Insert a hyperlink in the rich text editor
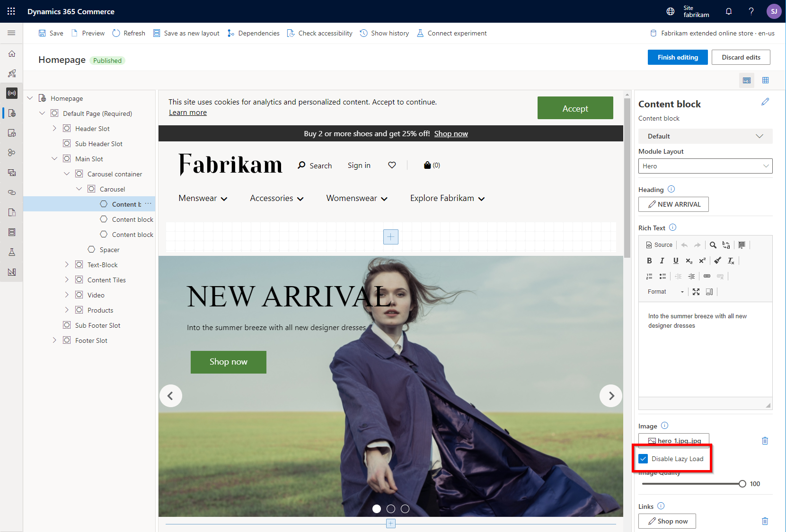This screenshot has width=786, height=532. 707,276
